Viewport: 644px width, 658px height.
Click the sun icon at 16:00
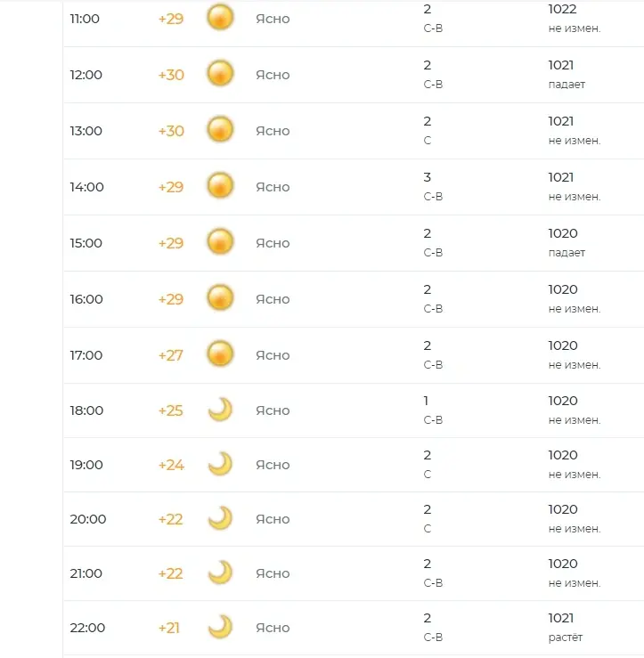(x=220, y=298)
